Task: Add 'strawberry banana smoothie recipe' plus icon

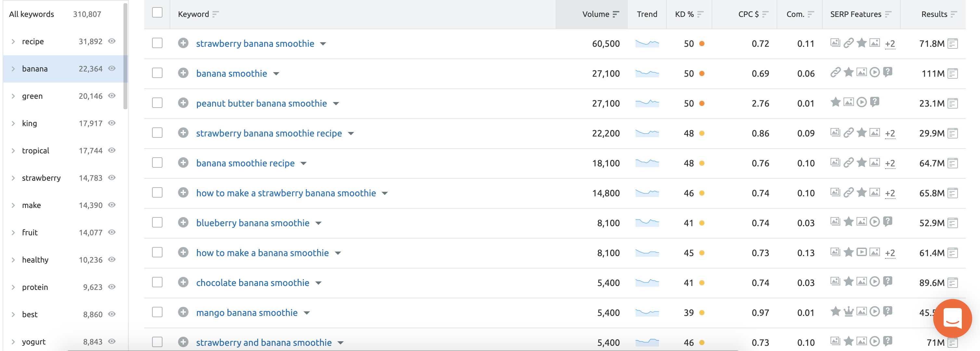Action: 183,133
